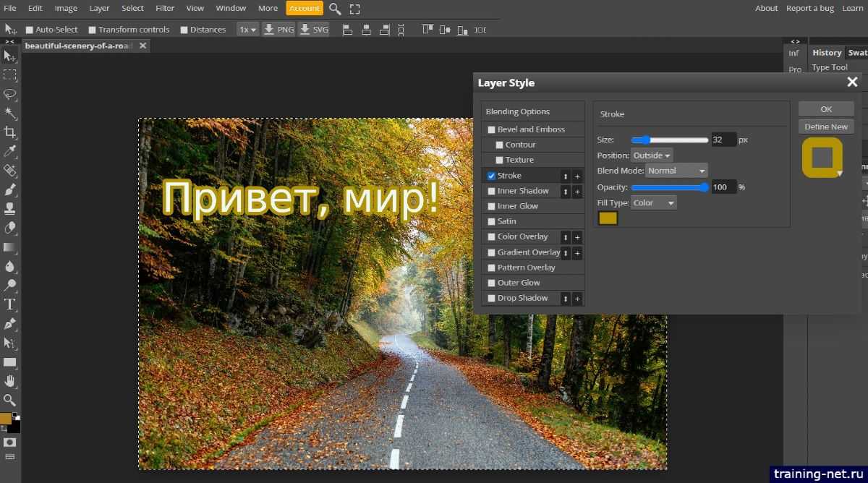Uncheck the Stroke effect checkbox
This screenshot has height=483, width=868.
point(492,176)
